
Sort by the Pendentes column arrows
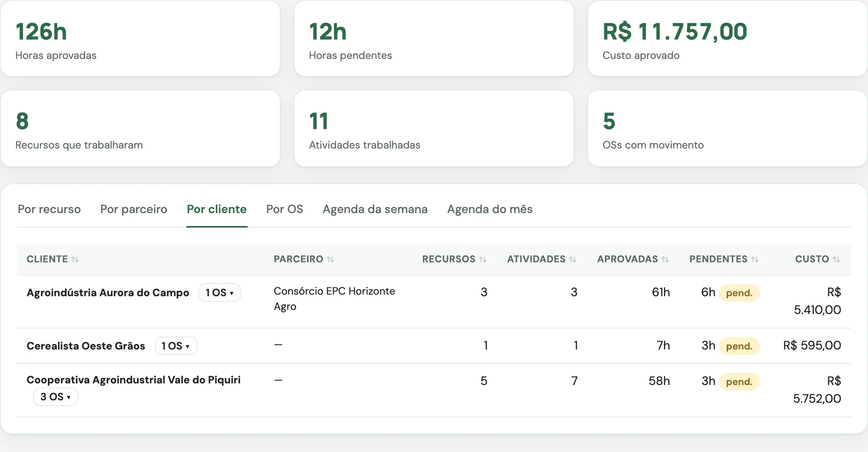pyautogui.click(x=755, y=259)
